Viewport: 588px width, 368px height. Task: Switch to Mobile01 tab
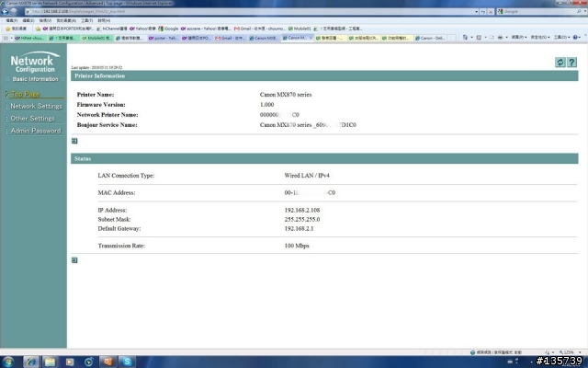[97, 38]
